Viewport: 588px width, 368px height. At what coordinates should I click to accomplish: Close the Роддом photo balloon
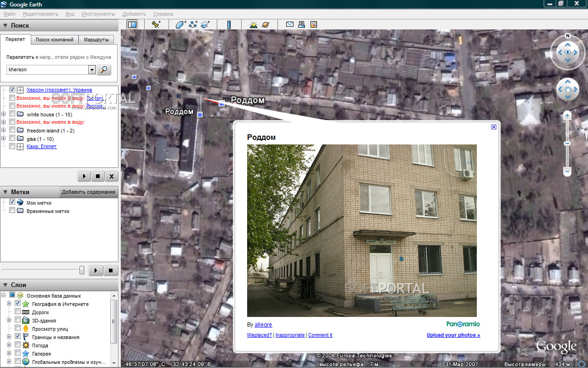(494, 127)
